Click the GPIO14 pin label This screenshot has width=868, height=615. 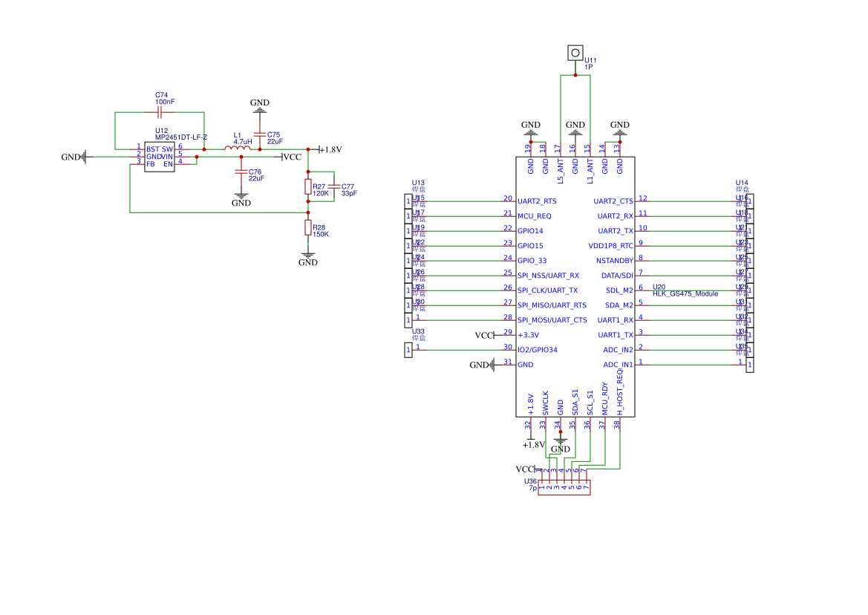click(x=530, y=232)
